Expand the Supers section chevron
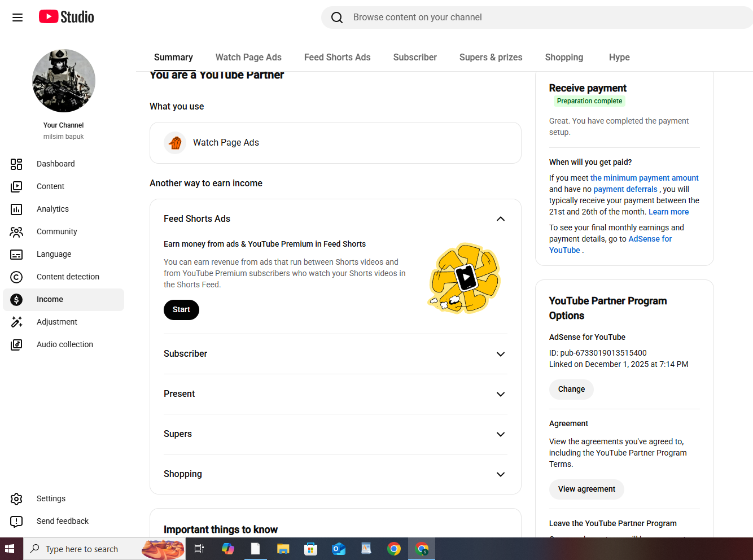The image size is (753, 560). click(500, 434)
